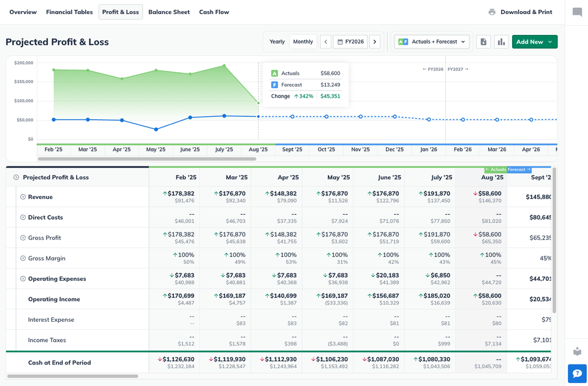Open the FY2026 period picker
The height and width of the screenshot is (386, 588).
point(350,42)
